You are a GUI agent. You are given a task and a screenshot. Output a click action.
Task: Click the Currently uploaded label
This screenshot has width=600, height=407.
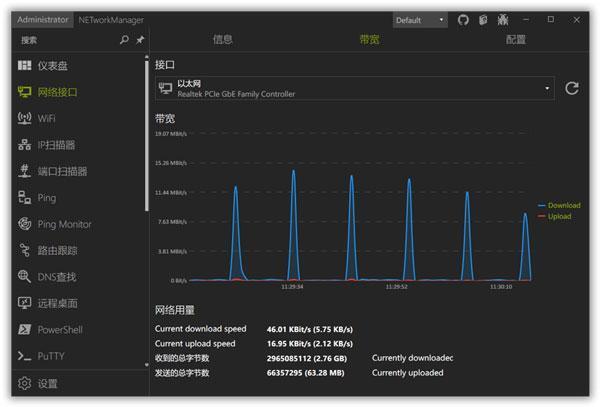[408, 373]
